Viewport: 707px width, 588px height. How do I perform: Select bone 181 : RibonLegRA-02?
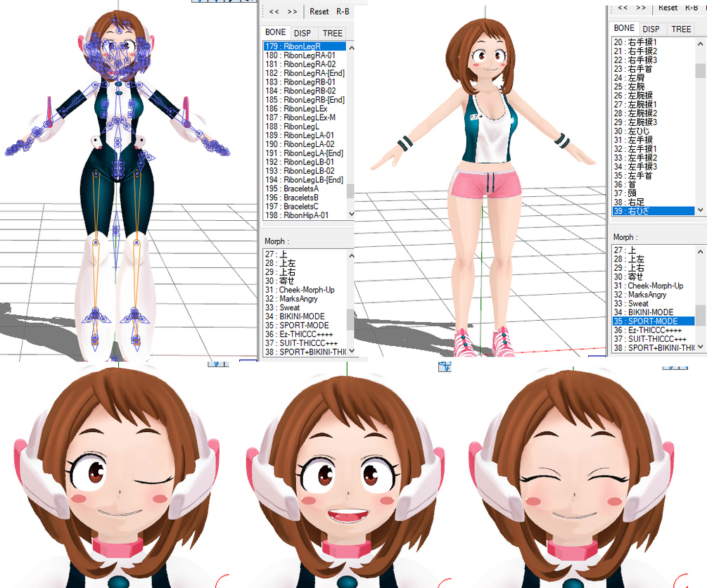(305, 64)
